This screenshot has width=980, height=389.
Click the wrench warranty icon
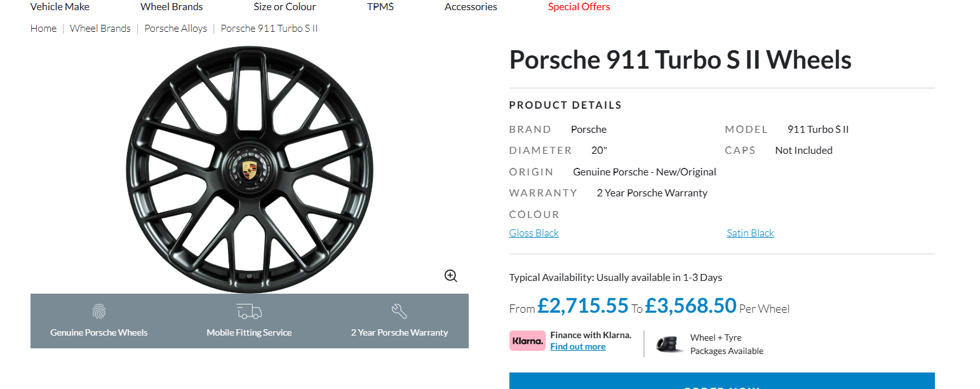click(x=399, y=311)
